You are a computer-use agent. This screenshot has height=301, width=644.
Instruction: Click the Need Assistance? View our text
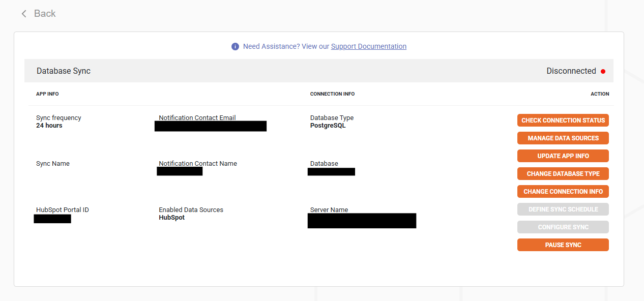tap(286, 46)
